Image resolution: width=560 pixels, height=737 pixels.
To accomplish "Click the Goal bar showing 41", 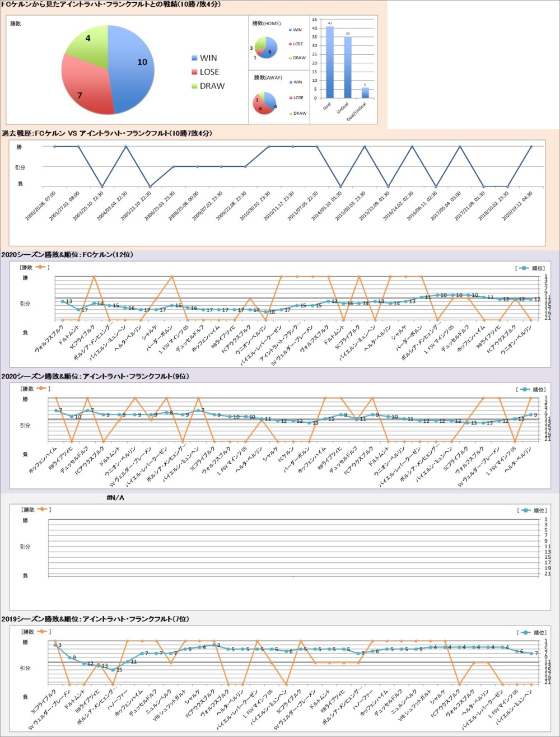I will coord(329,62).
